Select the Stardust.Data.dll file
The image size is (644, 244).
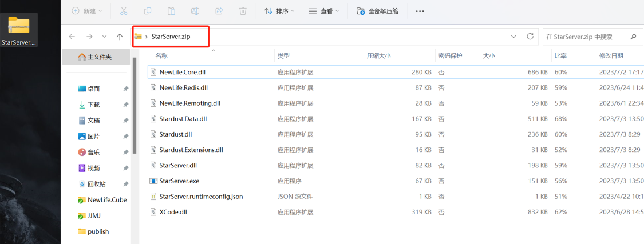pyautogui.click(x=183, y=119)
